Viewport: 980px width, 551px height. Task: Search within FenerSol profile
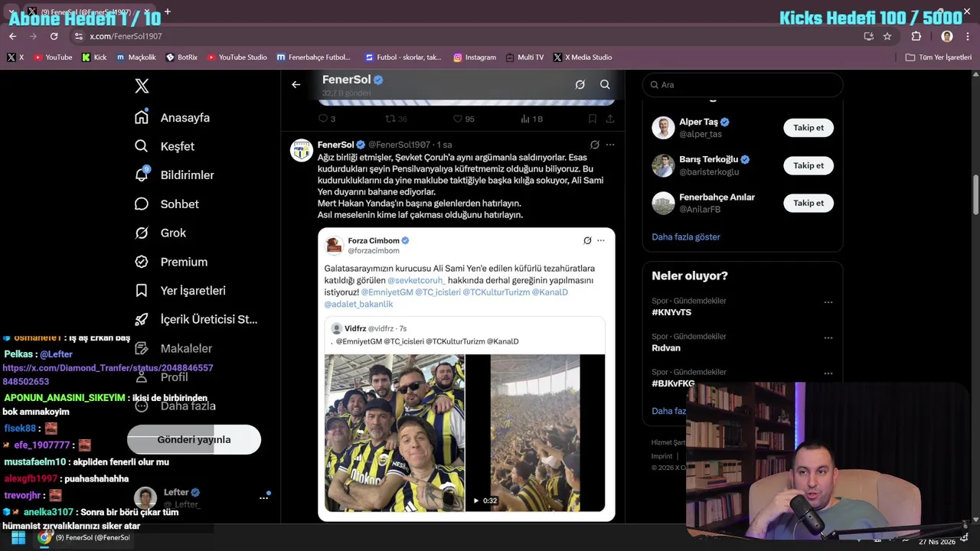tap(605, 84)
